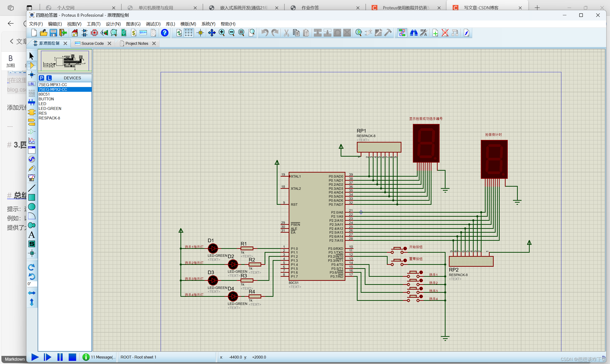Click the undo last action icon

tap(266, 32)
